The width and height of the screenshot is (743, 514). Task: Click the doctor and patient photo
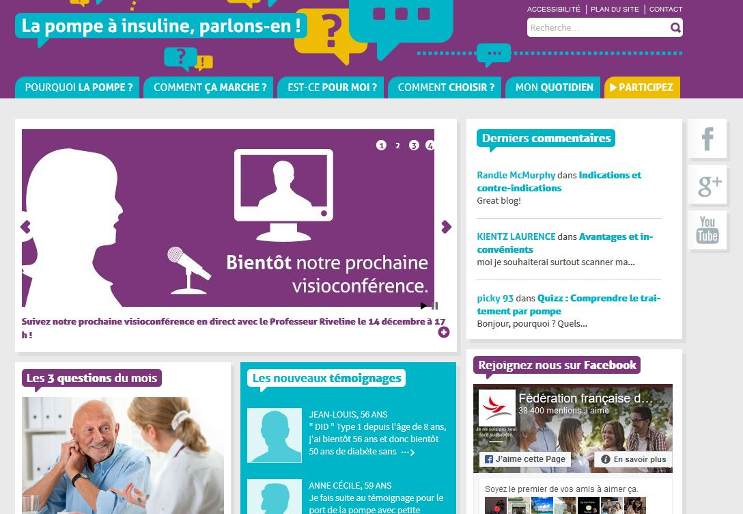pyautogui.click(x=123, y=455)
